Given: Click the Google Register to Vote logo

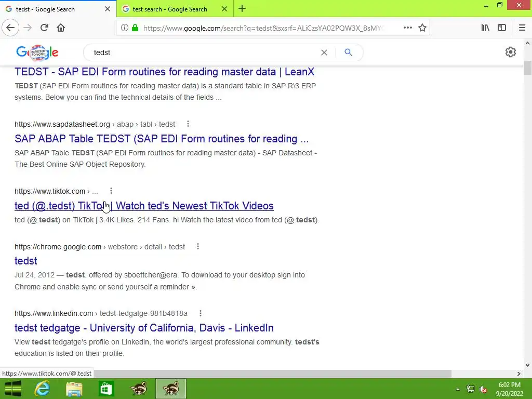Looking at the screenshot, I should click(37, 52).
